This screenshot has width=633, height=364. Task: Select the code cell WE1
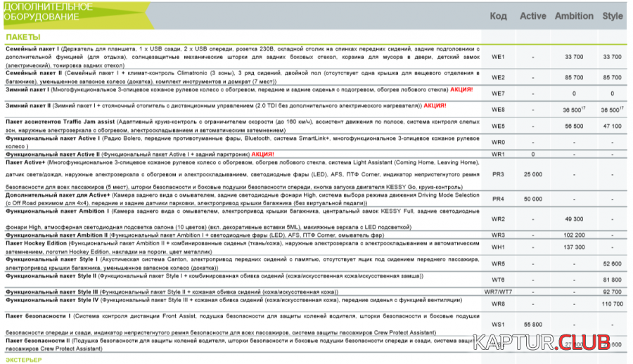pos(498,57)
